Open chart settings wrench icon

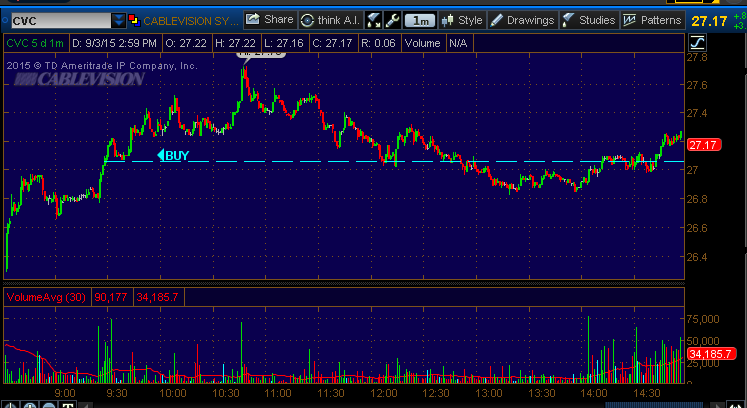tap(393, 19)
